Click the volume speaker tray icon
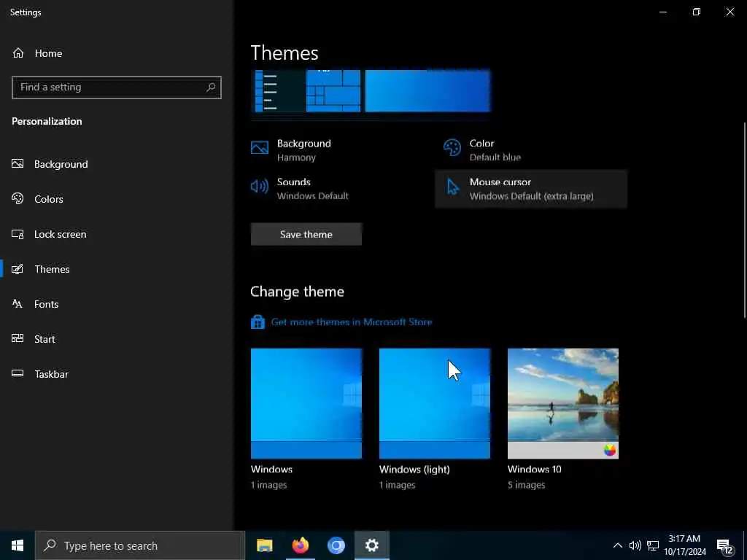Screen dimensions: 747x560 click(x=635, y=545)
